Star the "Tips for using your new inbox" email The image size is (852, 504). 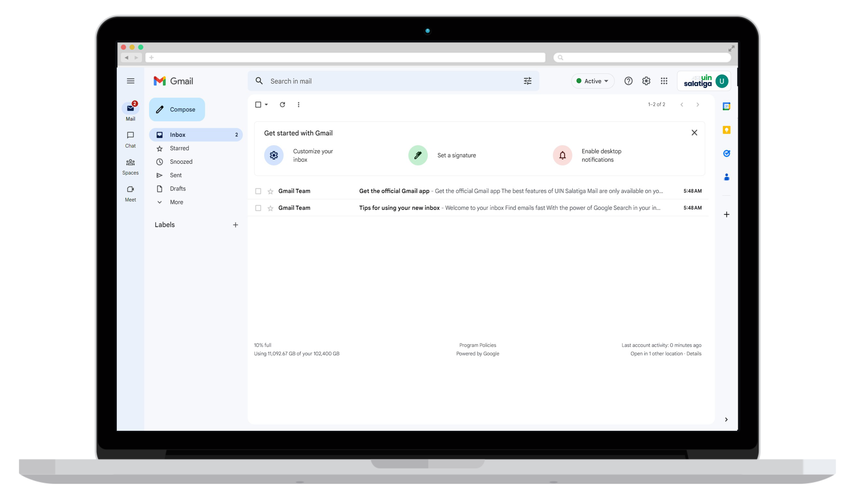(x=270, y=208)
